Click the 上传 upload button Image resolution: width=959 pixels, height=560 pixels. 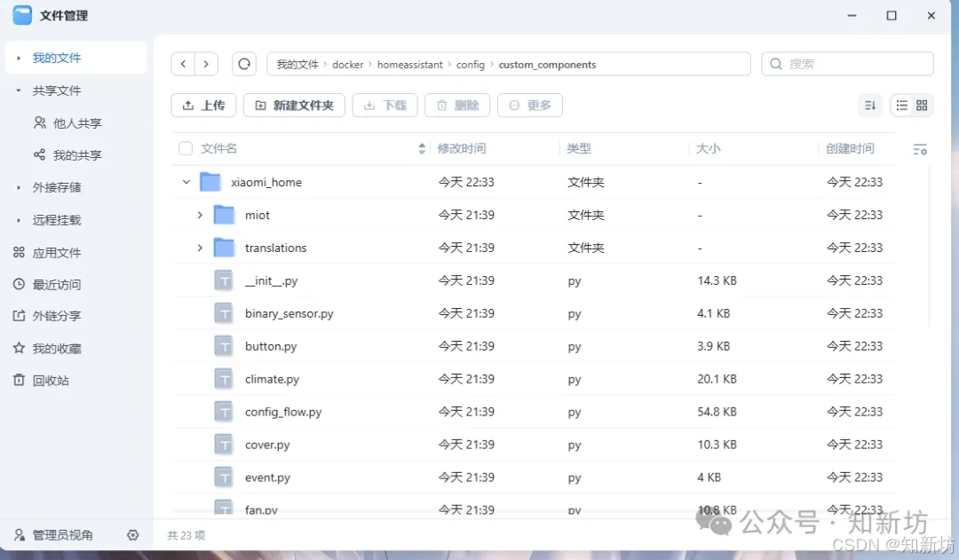click(203, 105)
